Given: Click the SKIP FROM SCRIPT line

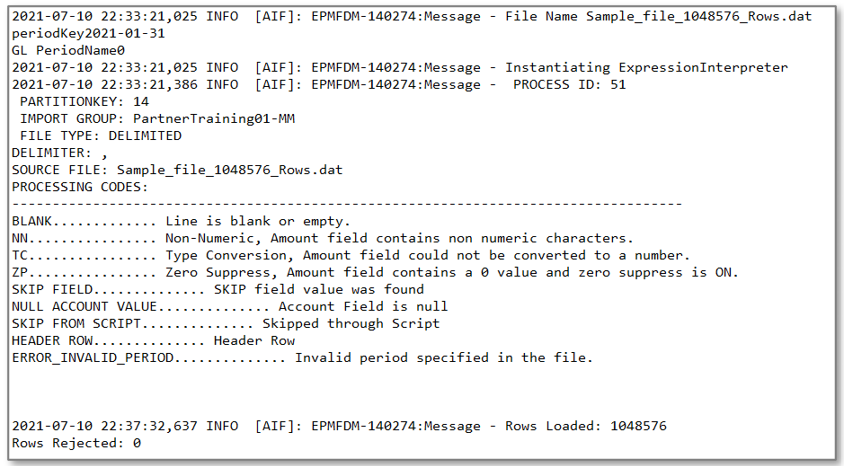Looking at the screenshot, I should [225, 323].
